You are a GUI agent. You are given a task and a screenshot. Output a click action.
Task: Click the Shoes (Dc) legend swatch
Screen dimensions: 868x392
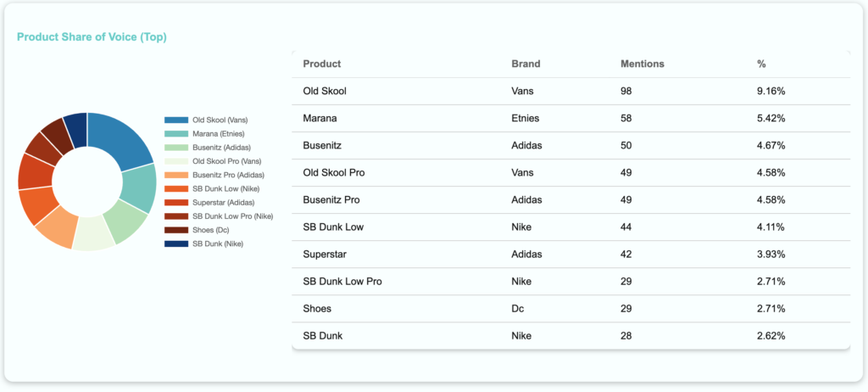[175, 230]
